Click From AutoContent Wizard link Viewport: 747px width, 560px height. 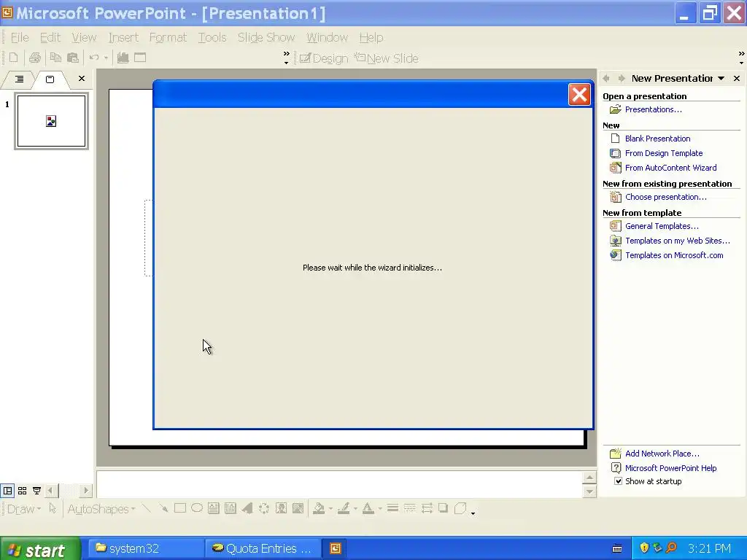[670, 168]
